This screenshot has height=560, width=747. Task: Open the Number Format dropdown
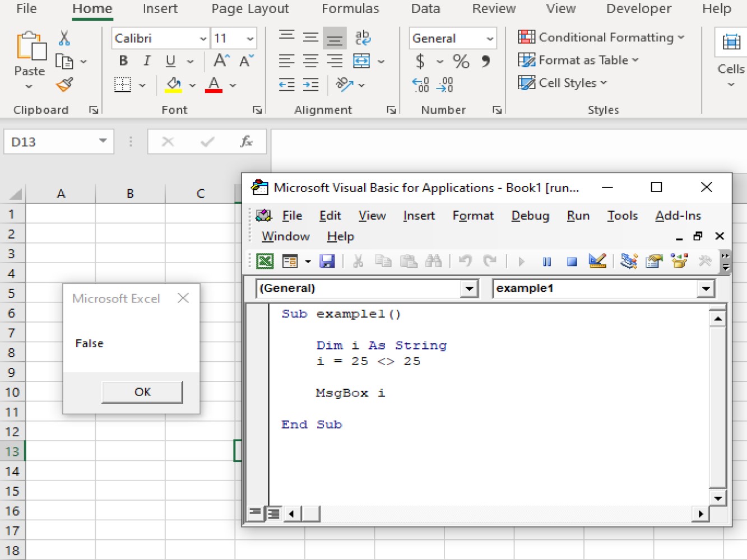click(489, 38)
